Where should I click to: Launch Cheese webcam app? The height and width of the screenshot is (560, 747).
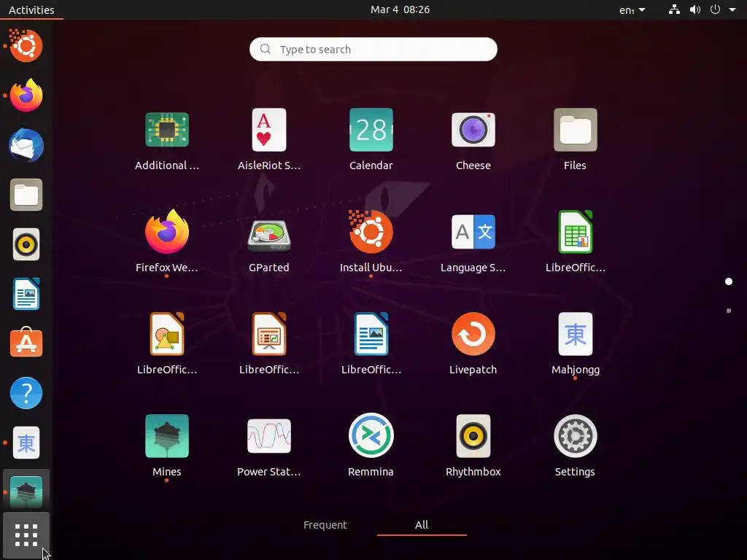[x=473, y=130]
